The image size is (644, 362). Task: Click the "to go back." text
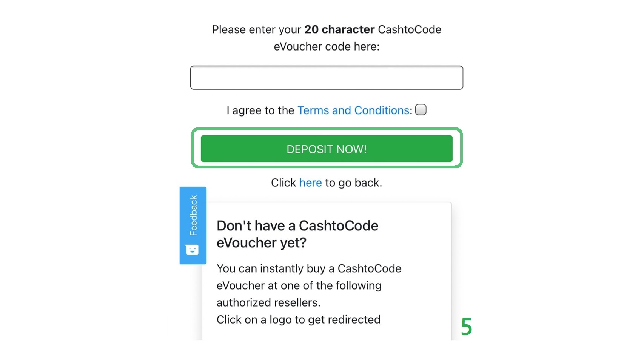click(x=353, y=183)
